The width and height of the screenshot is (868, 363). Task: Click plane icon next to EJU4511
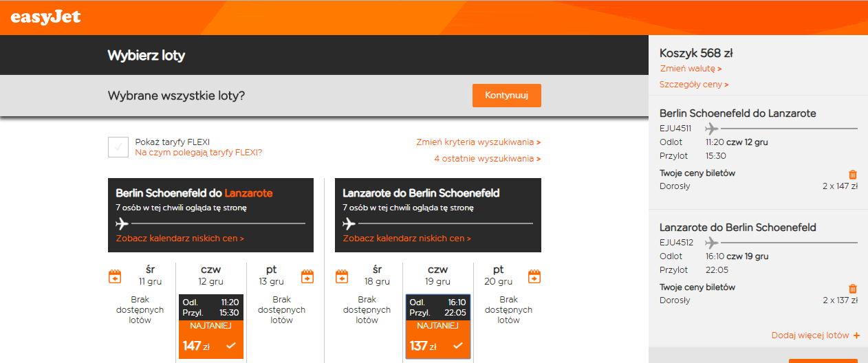[711, 129]
